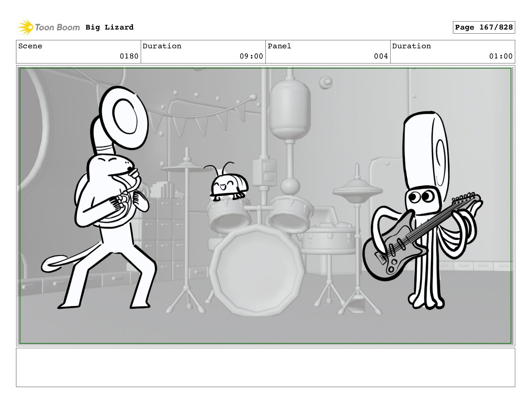Click the scene duration value '09:00'
This screenshot has height=411, width=532.
251,56
